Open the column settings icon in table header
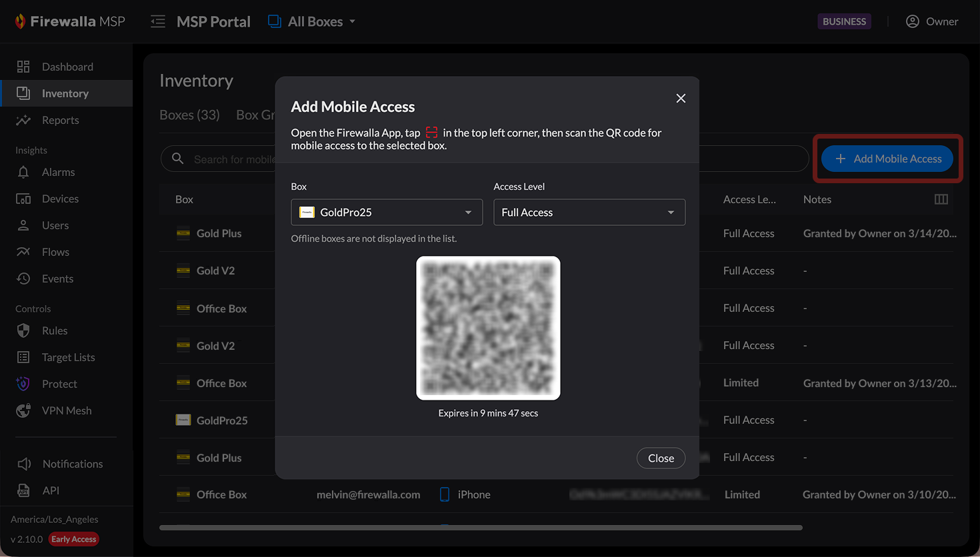Viewport: 980px width, 557px height. coord(941,199)
